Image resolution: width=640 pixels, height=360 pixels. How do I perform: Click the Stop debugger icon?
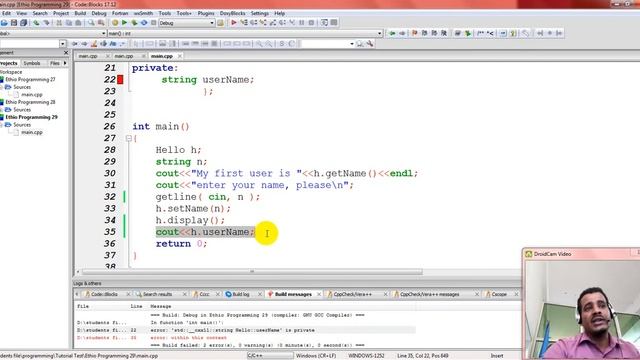coord(311,23)
